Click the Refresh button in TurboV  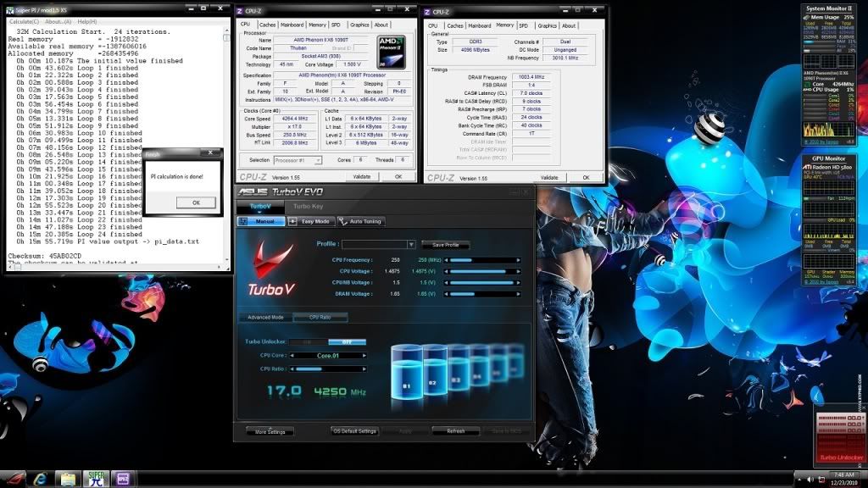(455, 431)
